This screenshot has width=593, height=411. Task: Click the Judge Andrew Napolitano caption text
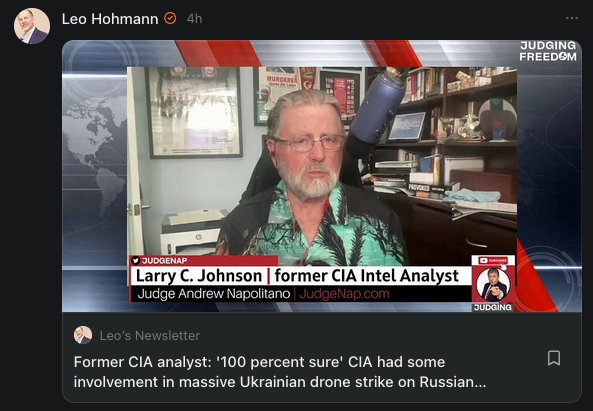pyautogui.click(x=214, y=294)
